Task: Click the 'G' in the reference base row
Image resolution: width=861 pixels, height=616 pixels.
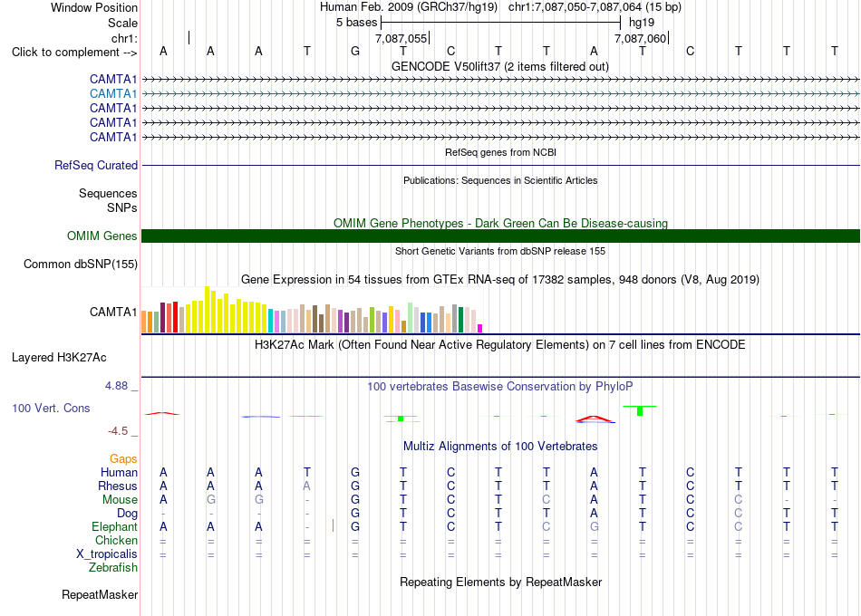Action: coord(355,52)
